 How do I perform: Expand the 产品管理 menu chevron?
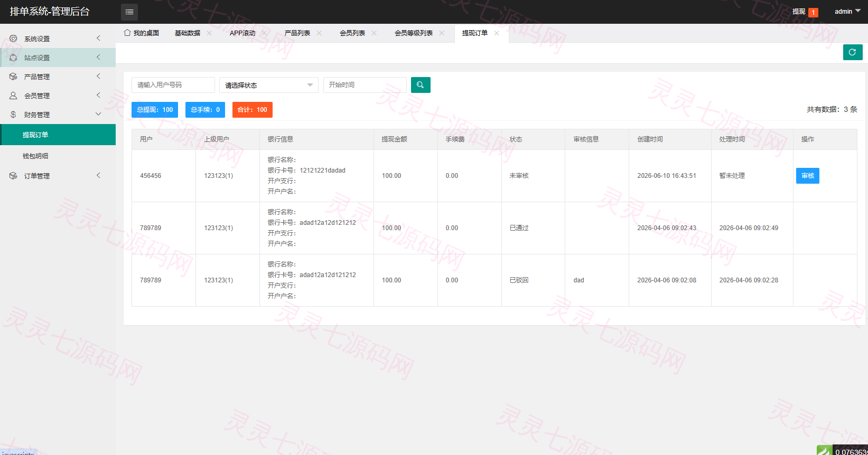(98, 76)
